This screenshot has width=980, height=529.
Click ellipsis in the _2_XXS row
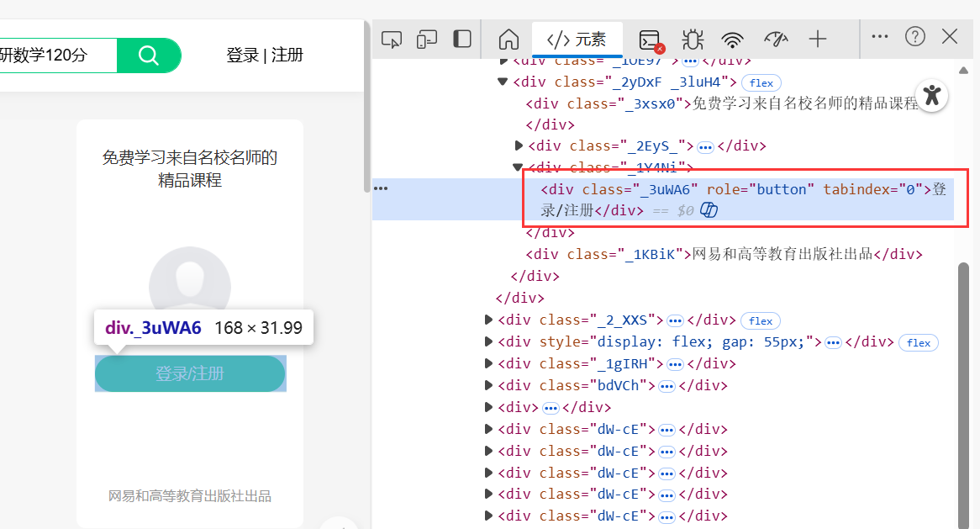pos(675,320)
